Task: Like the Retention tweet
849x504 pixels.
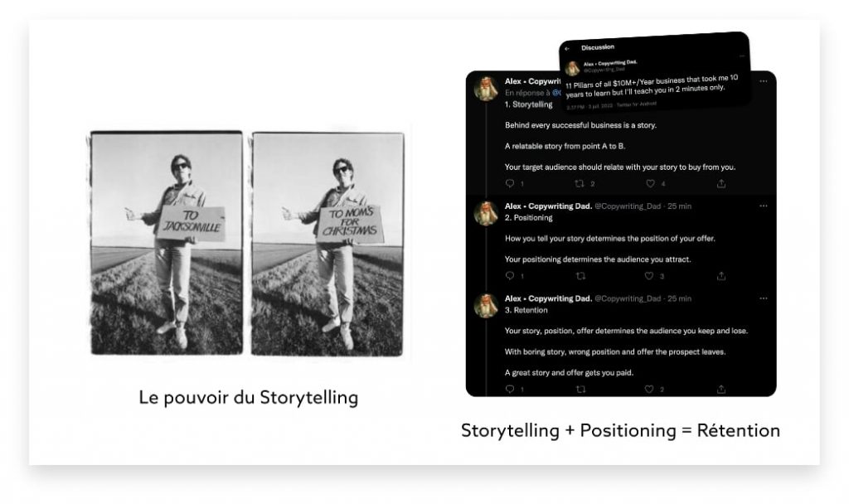Action: (x=651, y=389)
